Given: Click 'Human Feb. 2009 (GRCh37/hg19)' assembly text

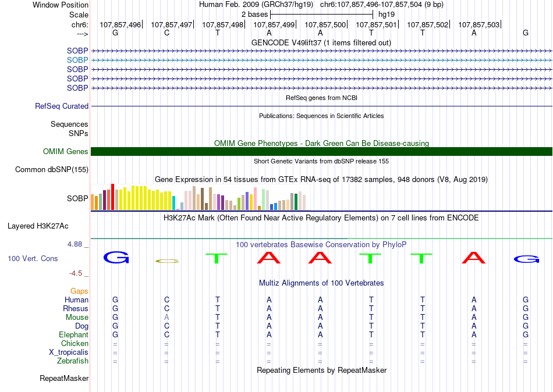Looking at the screenshot, I should pyautogui.click(x=256, y=5).
